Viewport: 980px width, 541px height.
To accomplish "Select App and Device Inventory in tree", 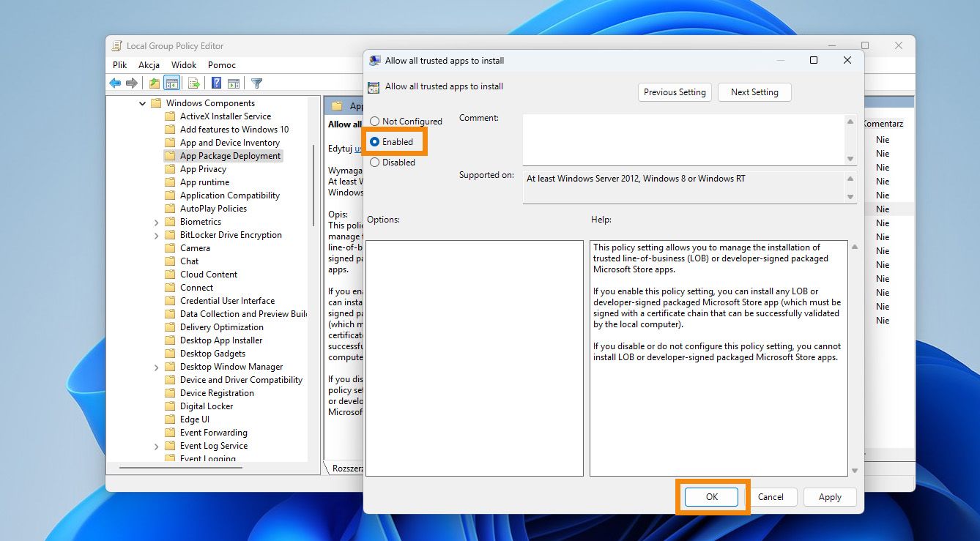I will 230,143.
